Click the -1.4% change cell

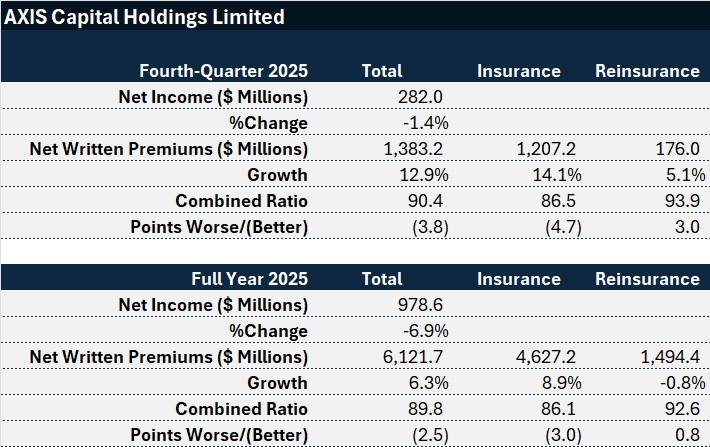tap(425, 123)
